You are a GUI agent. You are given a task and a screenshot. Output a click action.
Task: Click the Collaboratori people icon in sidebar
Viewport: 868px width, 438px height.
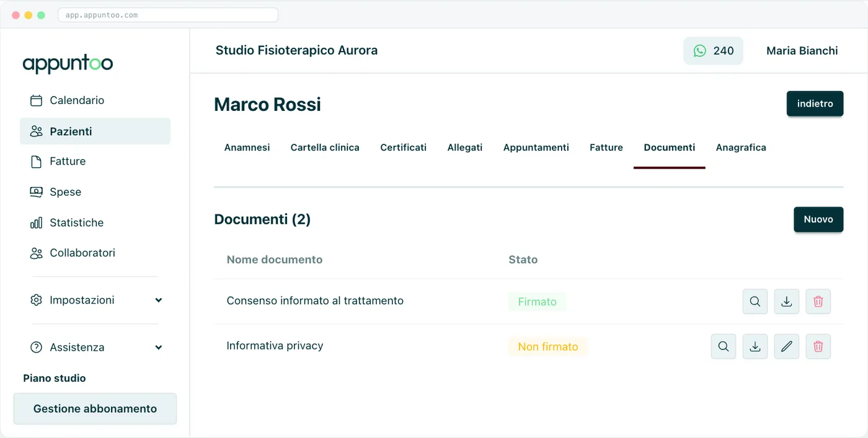[37, 253]
